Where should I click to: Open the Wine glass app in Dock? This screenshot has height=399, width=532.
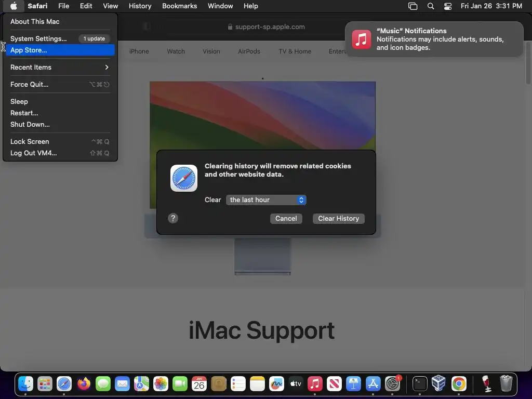(x=486, y=384)
